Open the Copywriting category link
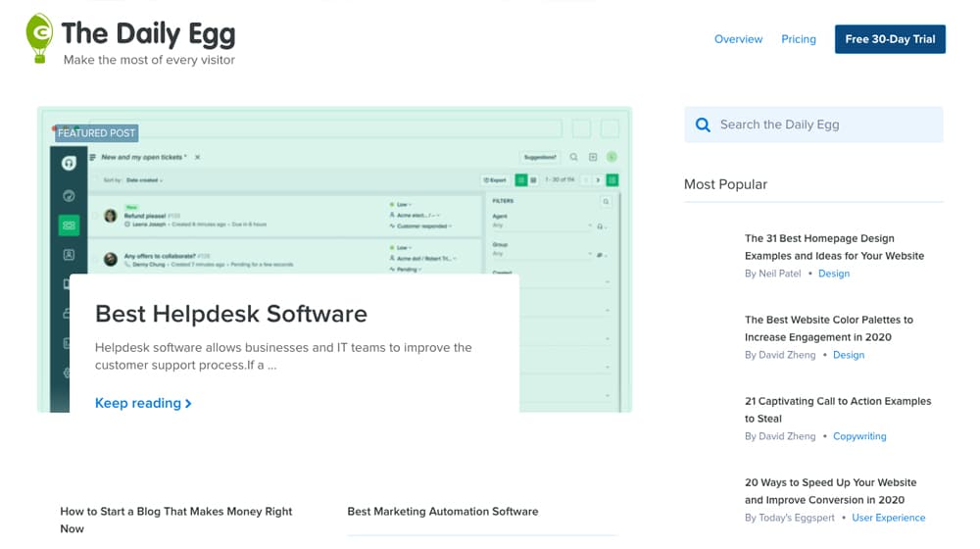 tap(859, 436)
